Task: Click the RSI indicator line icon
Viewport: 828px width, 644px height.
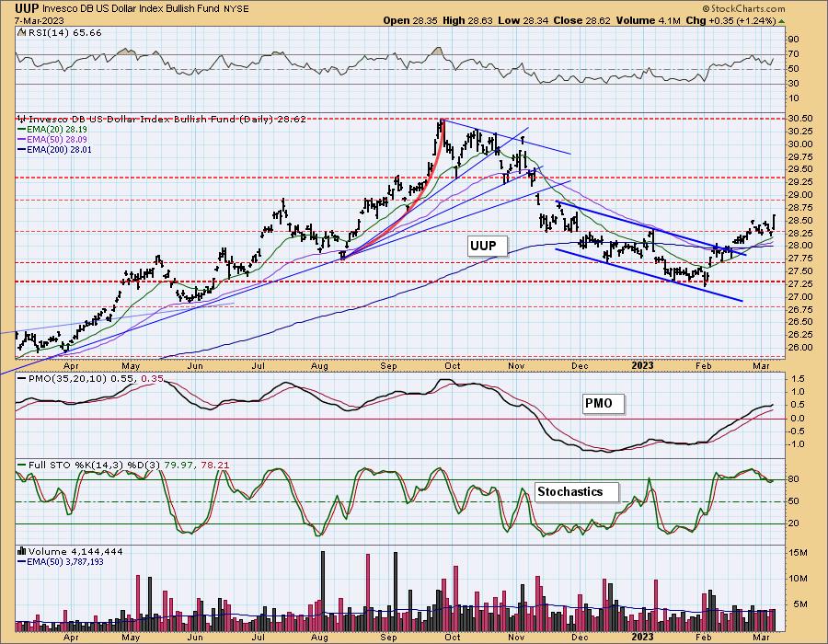Action: click(x=21, y=33)
